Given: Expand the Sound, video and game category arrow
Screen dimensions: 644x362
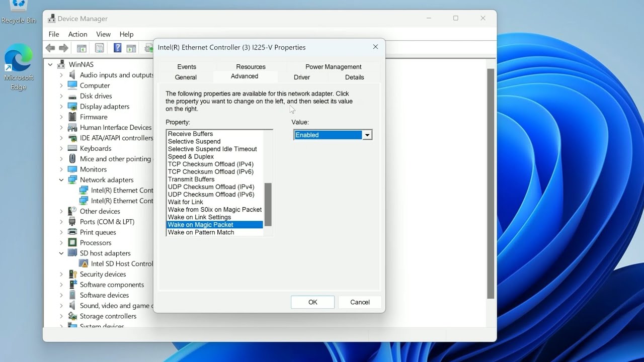Looking at the screenshot, I should pyautogui.click(x=61, y=306).
